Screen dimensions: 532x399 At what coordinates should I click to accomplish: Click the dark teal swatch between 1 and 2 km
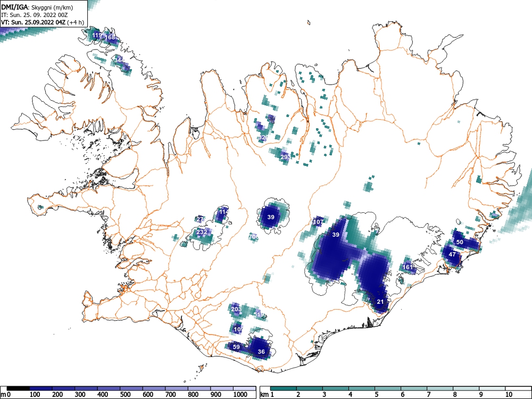(284, 388)
